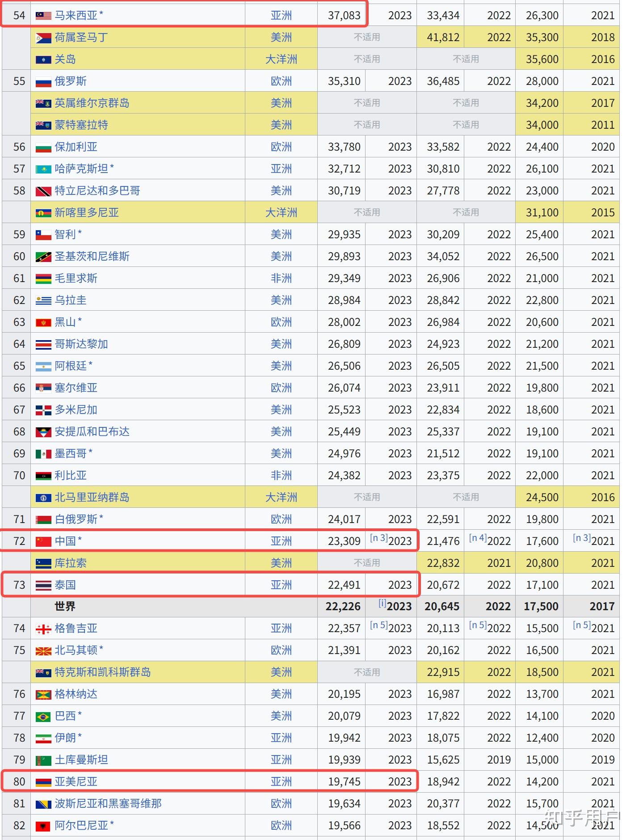Open the 格林纳达 country link
Viewport: 639px width, 840px height.
76,694
